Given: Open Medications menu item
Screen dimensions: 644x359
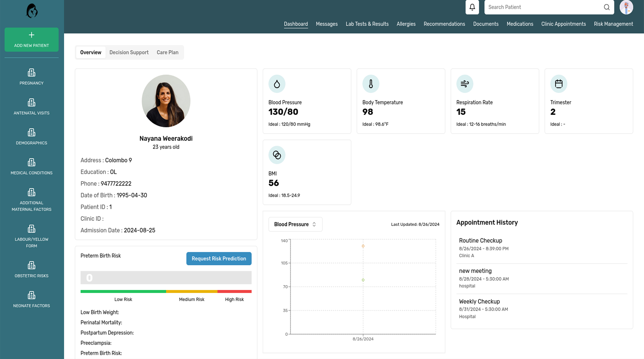Looking at the screenshot, I should (x=520, y=24).
